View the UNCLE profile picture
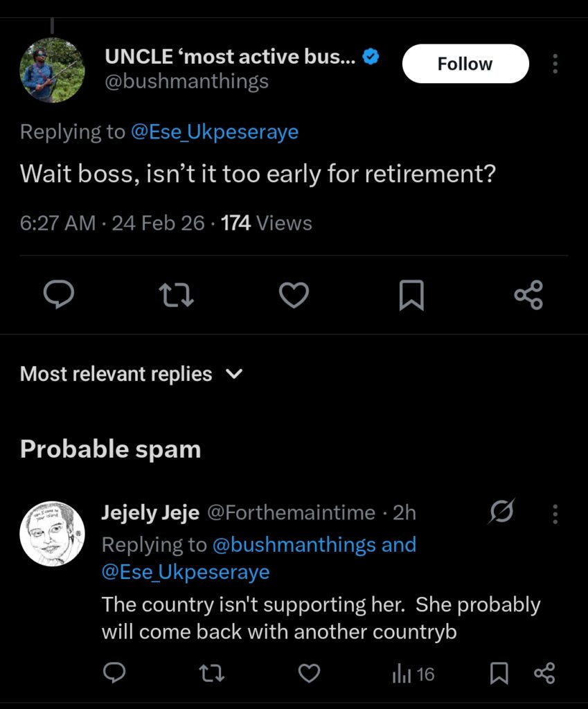Screen dimensions: 588x709 tap(52, 70)
